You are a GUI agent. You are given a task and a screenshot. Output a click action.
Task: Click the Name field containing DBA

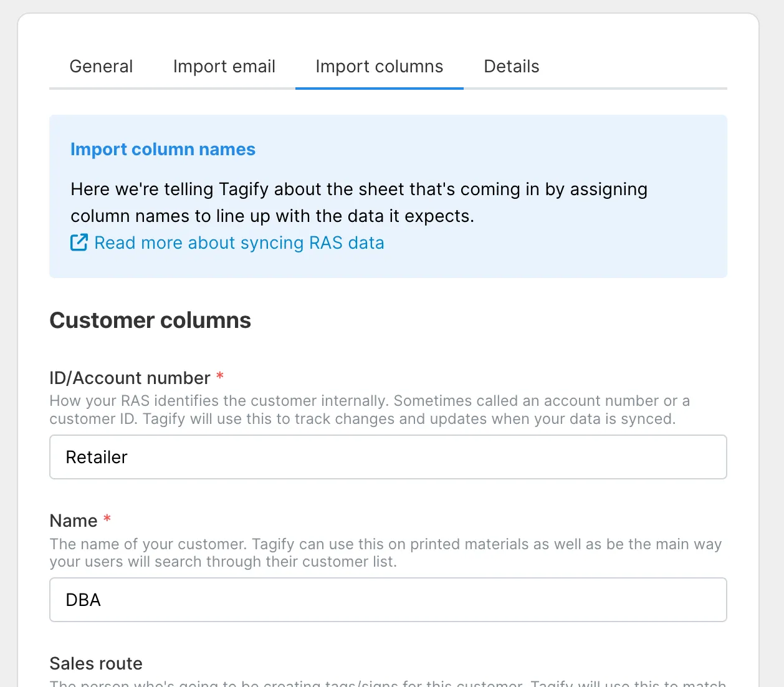tap(388, 600)
